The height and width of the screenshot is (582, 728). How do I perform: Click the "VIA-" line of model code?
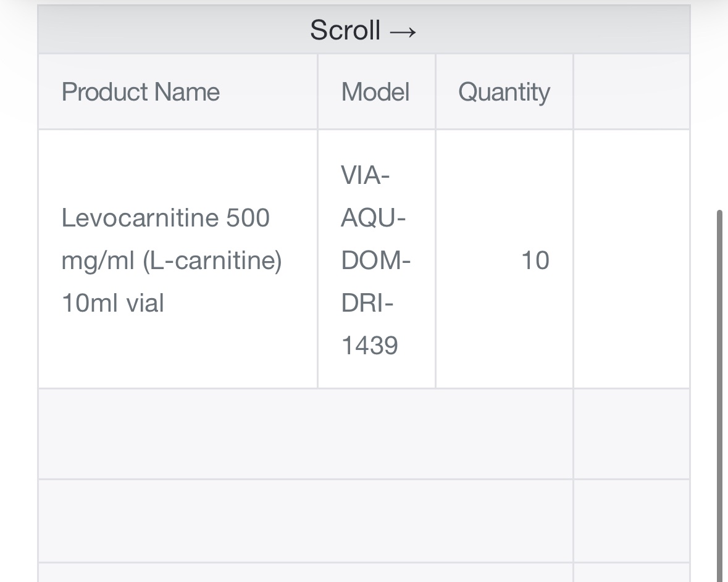365,175
